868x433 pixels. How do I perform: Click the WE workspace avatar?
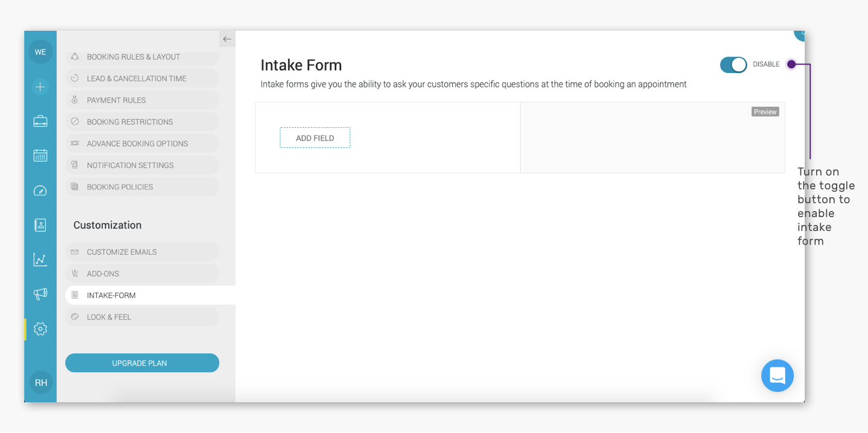click(x=40, y=51)
